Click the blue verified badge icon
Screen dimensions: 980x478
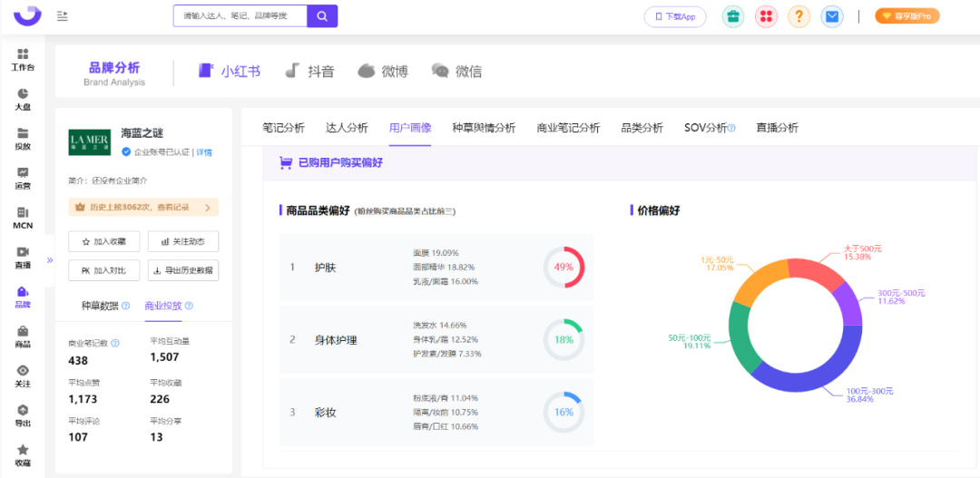tap(126, 151)
